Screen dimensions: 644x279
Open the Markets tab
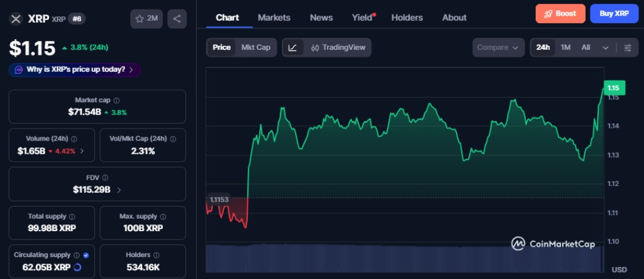tap(274, 18)
